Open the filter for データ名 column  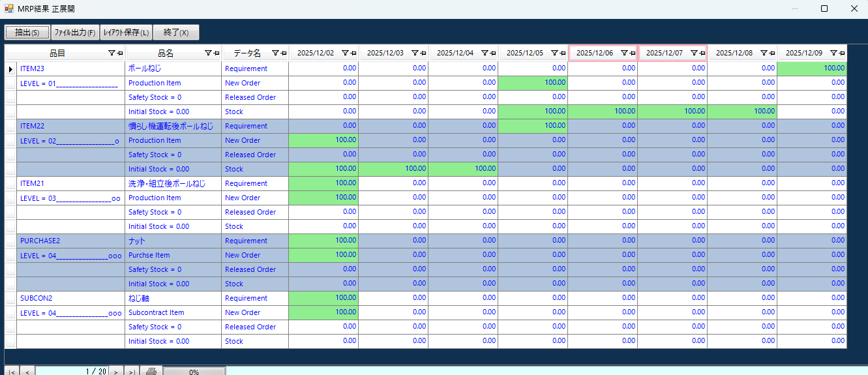pos(275,53)
